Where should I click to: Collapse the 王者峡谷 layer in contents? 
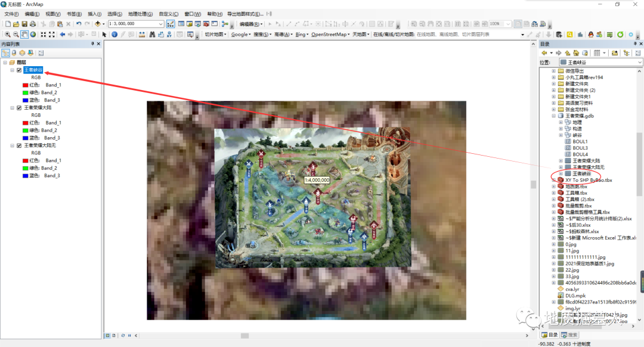click(x=13, y=70)
